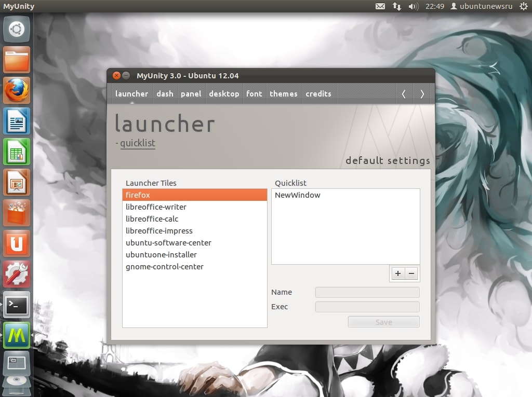Open the ubuntunewsru user menu

coord(482,6)
